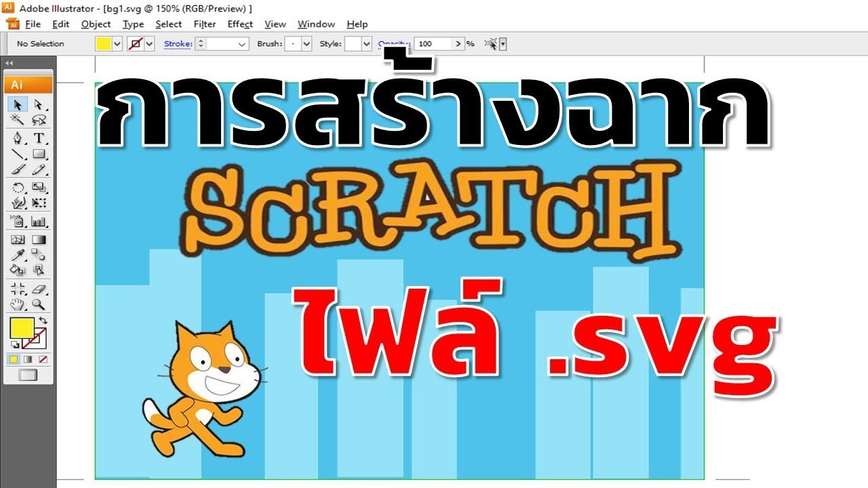The image size is (868, 488).
Task: Select the Free Transform tool
Action: (x=39, y=203)
